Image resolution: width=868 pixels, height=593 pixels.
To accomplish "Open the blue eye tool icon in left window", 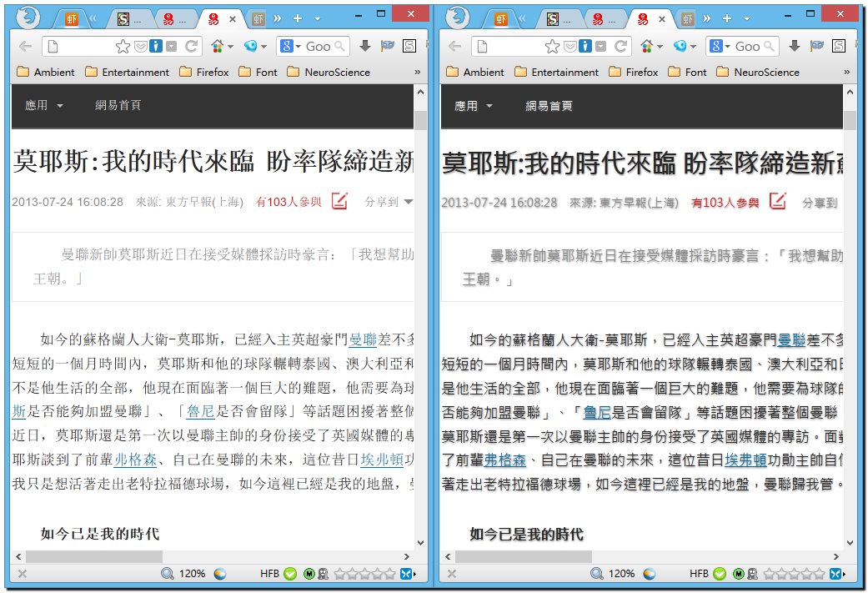I will (x=251, y=47).
